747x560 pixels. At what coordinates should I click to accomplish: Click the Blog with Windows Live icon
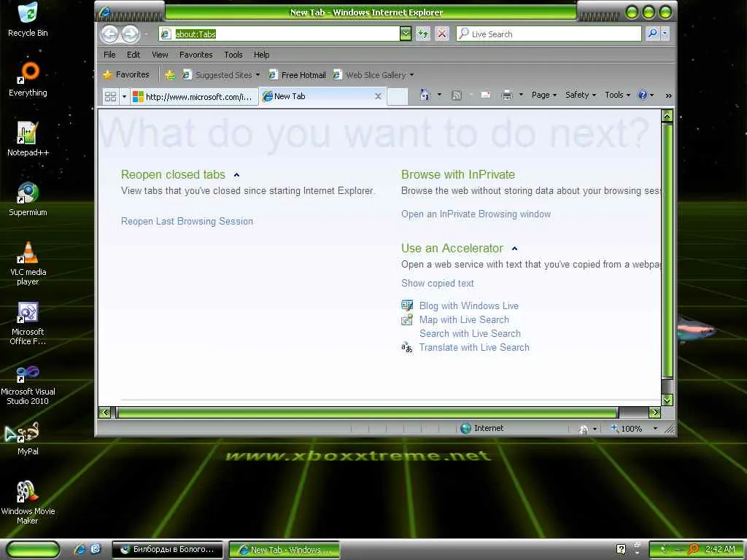[x=407, y=306]
